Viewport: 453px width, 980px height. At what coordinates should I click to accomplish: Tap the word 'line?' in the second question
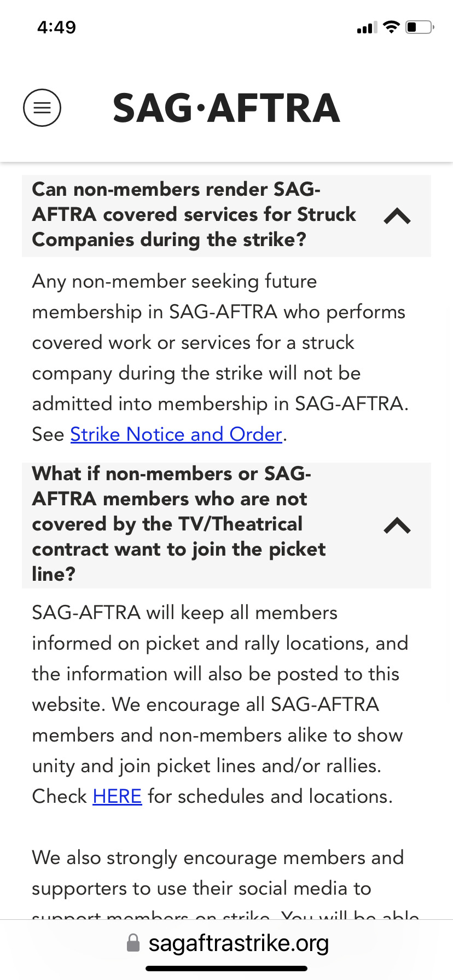click(x=54, y=574)
